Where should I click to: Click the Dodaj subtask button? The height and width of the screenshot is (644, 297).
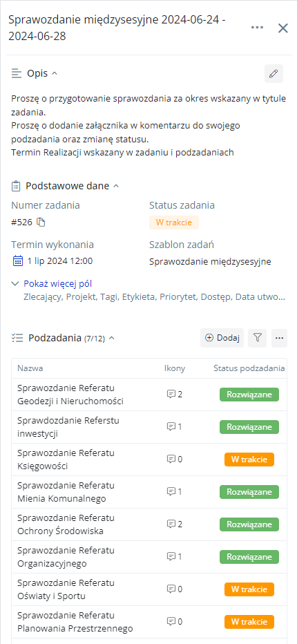(222, 338)
